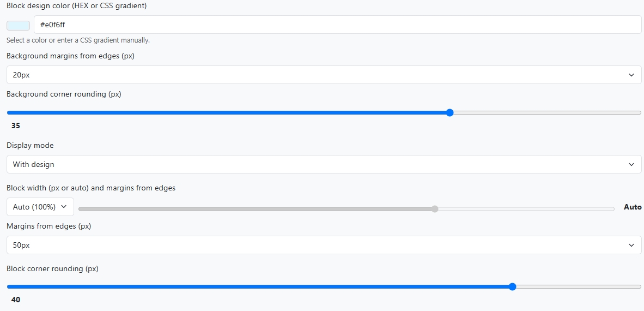
Task: Click the Block corner rounding label
Action: (52, 268)
